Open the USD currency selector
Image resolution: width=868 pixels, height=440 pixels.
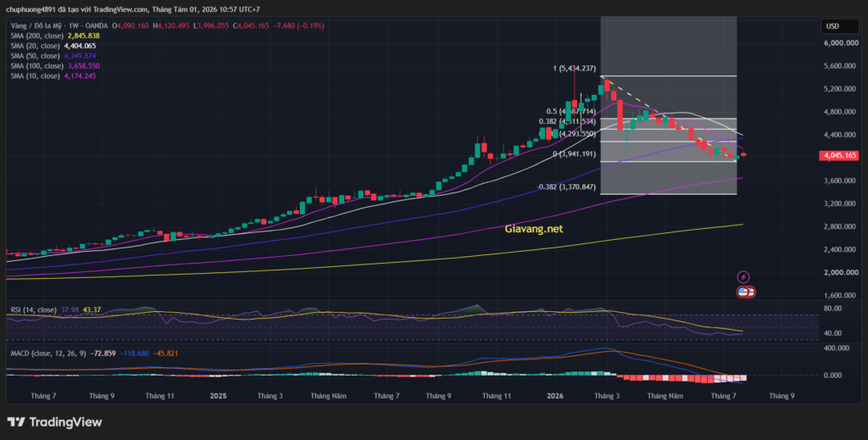coord(839,26)
